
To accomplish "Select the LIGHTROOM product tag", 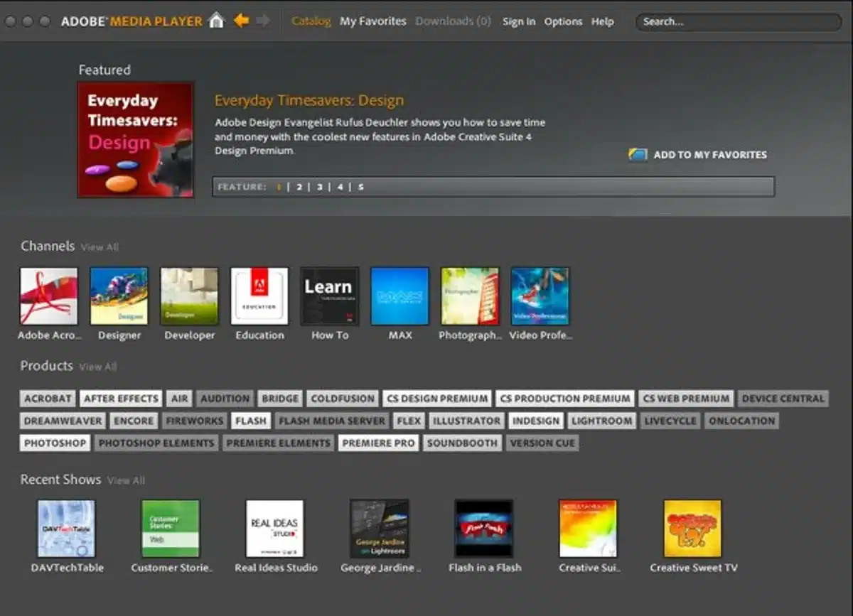I will tap(601, 421).
